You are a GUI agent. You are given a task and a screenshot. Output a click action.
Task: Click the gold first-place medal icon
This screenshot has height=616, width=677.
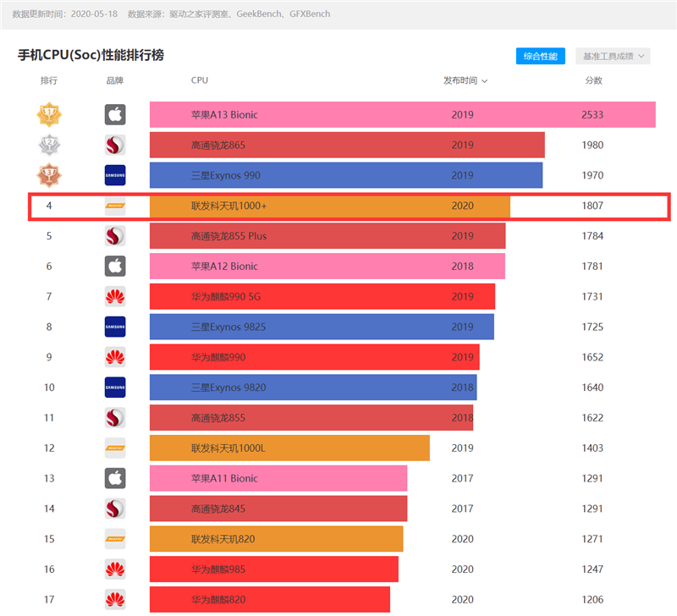(49, 114)
